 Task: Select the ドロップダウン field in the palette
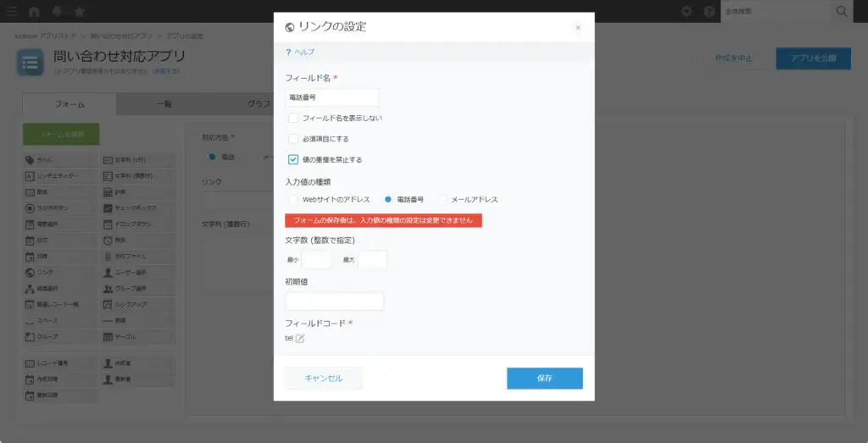(138, 224)
